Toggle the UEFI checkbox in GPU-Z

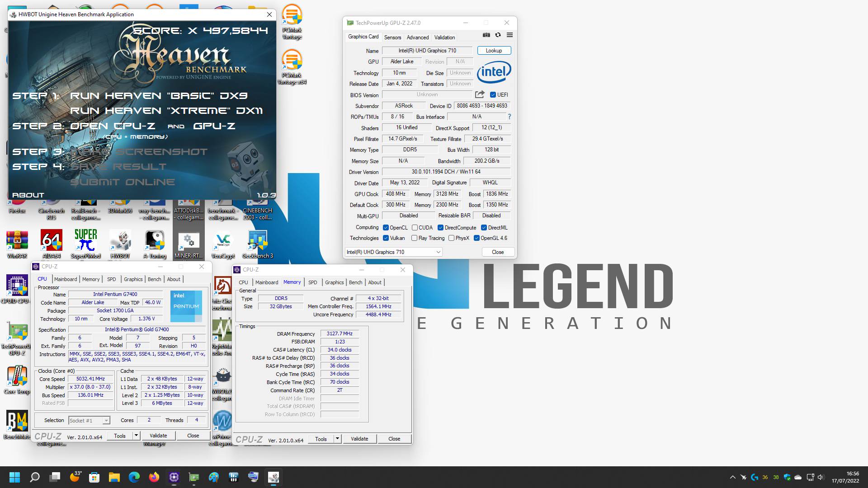pyautogui.click(x=493, y=95)
